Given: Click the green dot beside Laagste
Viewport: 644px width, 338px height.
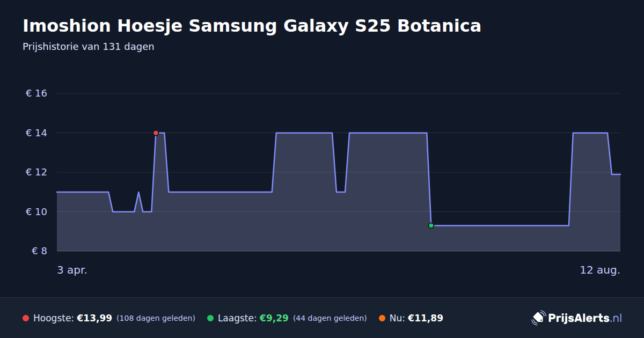Looking at the screenshot, I should pyautogui.click(x=210, y=318).
